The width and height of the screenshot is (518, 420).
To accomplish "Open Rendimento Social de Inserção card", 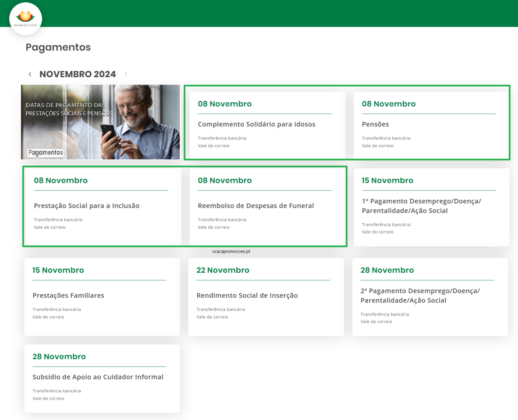I will tap(266, 297).
